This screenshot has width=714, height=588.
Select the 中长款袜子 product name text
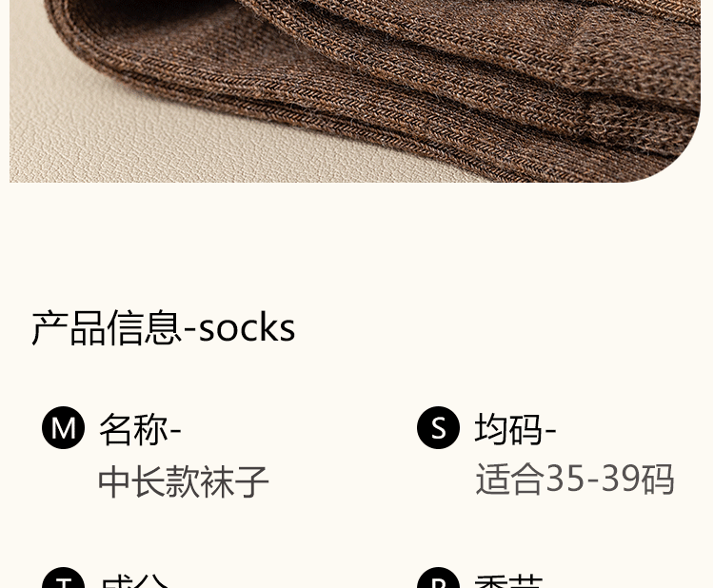coord(183,481)
